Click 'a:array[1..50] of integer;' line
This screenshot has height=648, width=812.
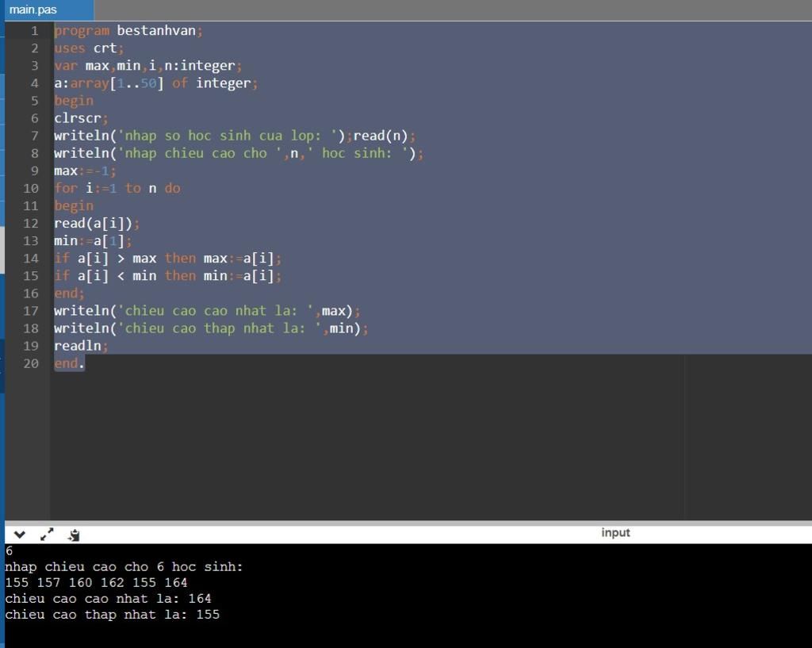(156, 83)
